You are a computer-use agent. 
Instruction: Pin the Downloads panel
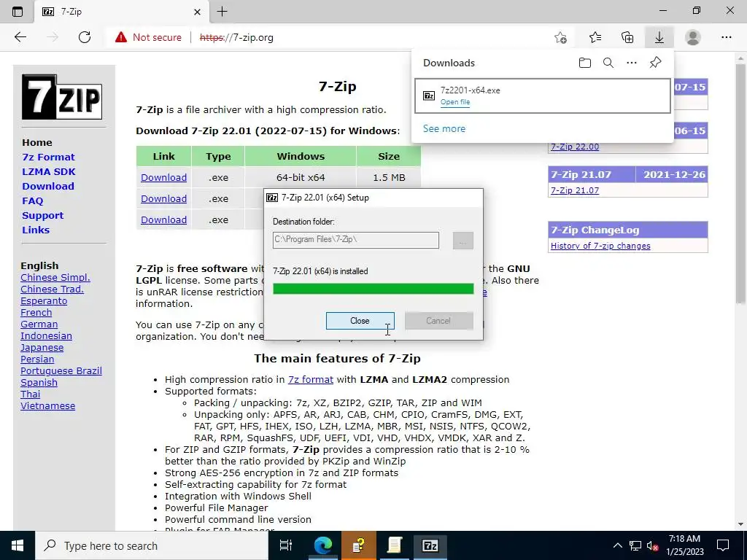pyautogui.click(x=656, y=63)
